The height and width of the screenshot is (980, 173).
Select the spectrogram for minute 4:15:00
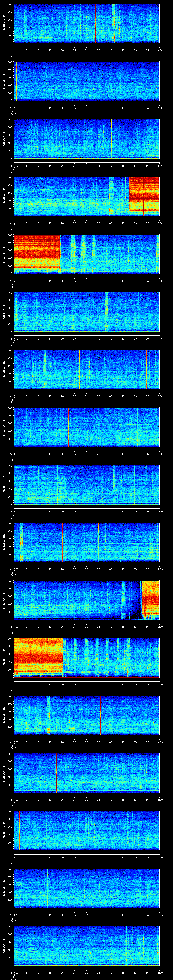click(86, 830)
